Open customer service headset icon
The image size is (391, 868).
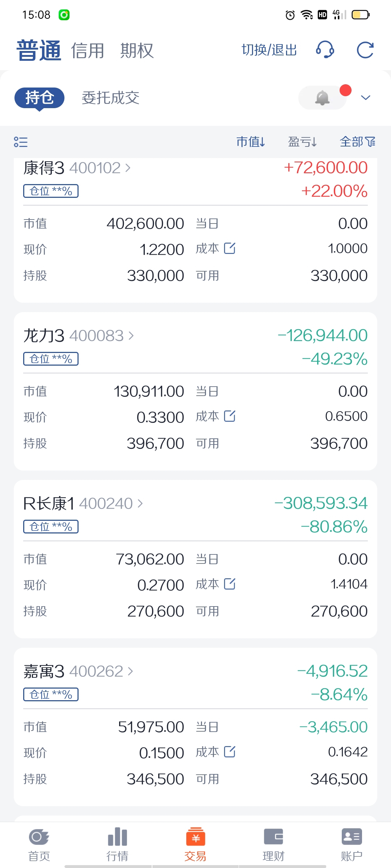(325, 50)
